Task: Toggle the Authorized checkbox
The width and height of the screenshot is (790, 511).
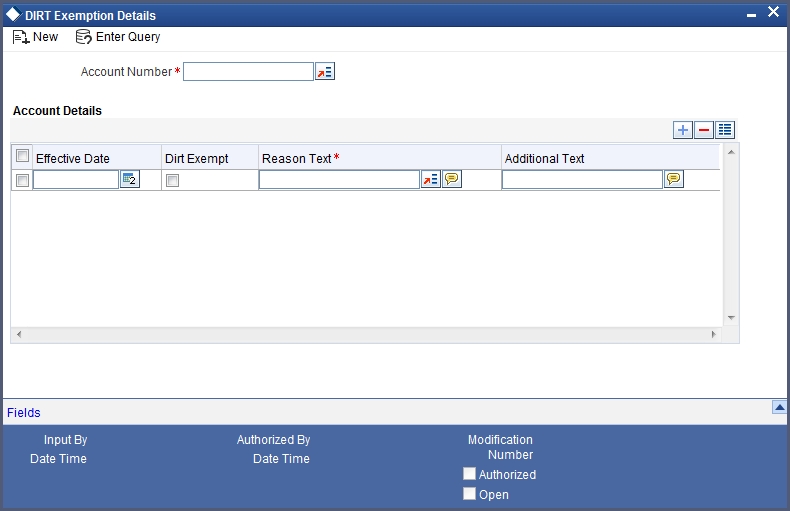Action: [x=470, y=474]
